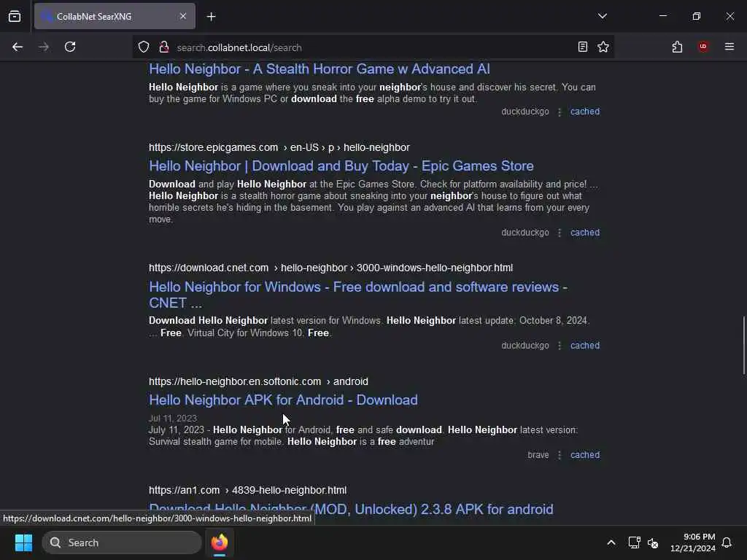The image size is (747, 560).
Task: Toggle reader view in address bar
Action: 583,47
